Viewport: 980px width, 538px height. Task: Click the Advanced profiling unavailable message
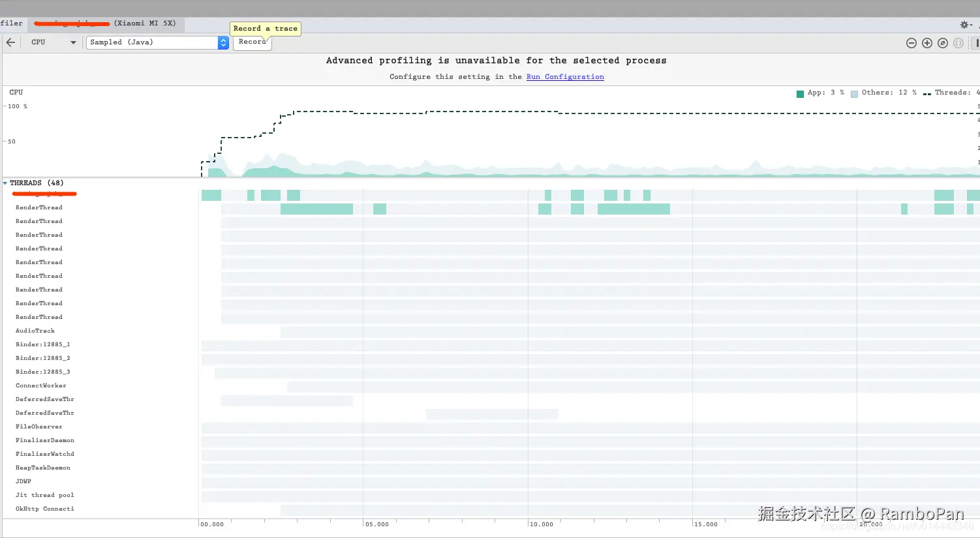(x=497, y=61)
